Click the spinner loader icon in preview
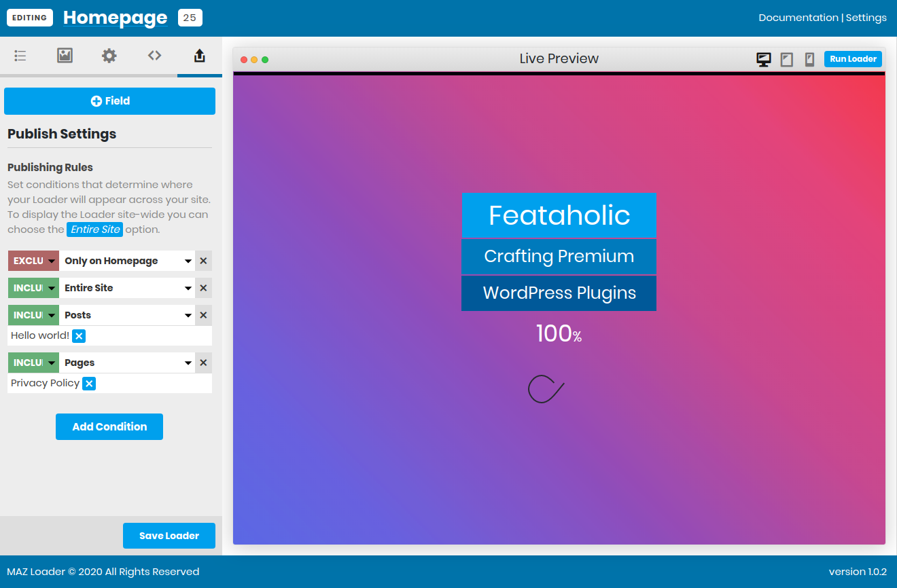The image size is (897, 588). tap(546, 389)
